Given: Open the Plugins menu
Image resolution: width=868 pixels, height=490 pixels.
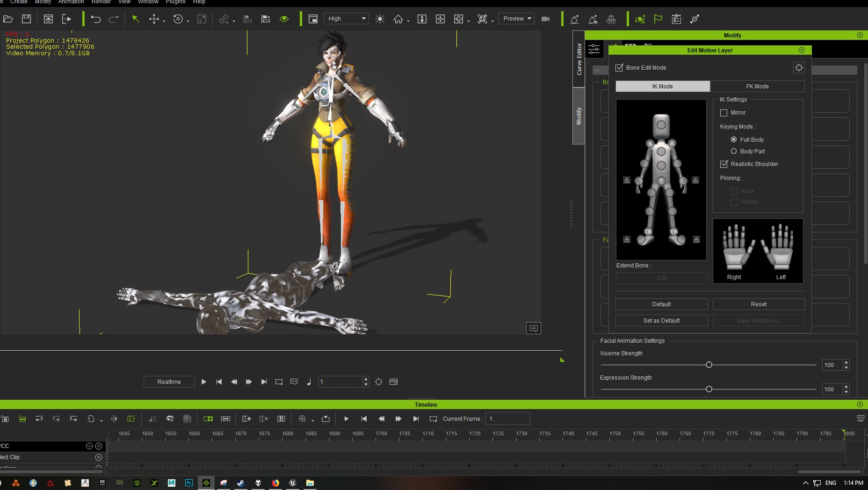Looking at the screenshot, I should (x=175, y=2).
